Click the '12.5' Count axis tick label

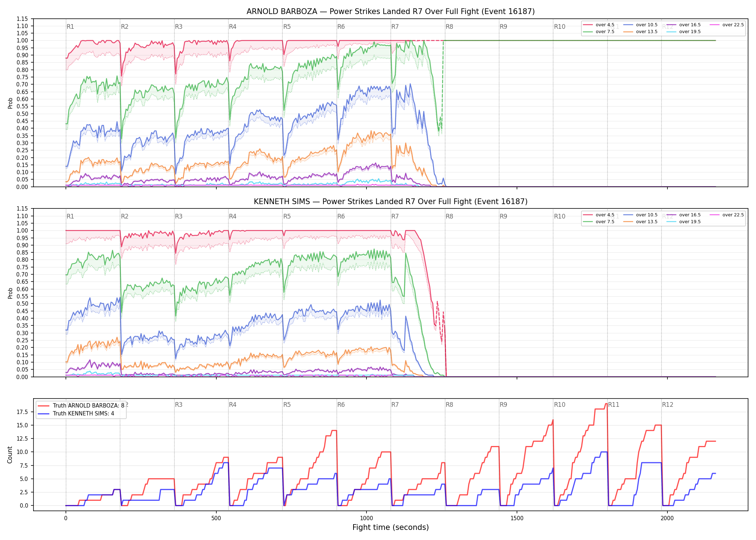[x=22, y=439]
